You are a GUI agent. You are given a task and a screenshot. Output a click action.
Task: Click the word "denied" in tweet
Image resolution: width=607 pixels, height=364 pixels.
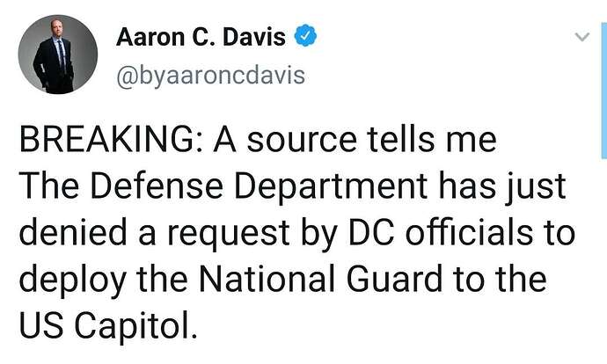[x=73, y=233]
